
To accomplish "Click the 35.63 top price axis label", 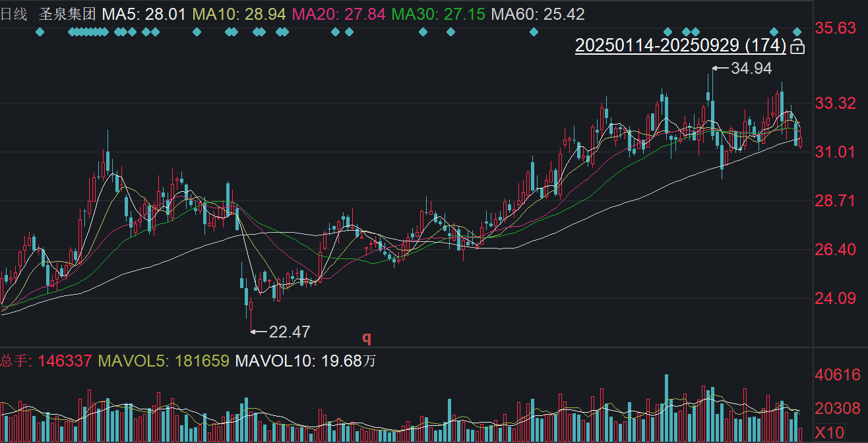I will [835, 28].
